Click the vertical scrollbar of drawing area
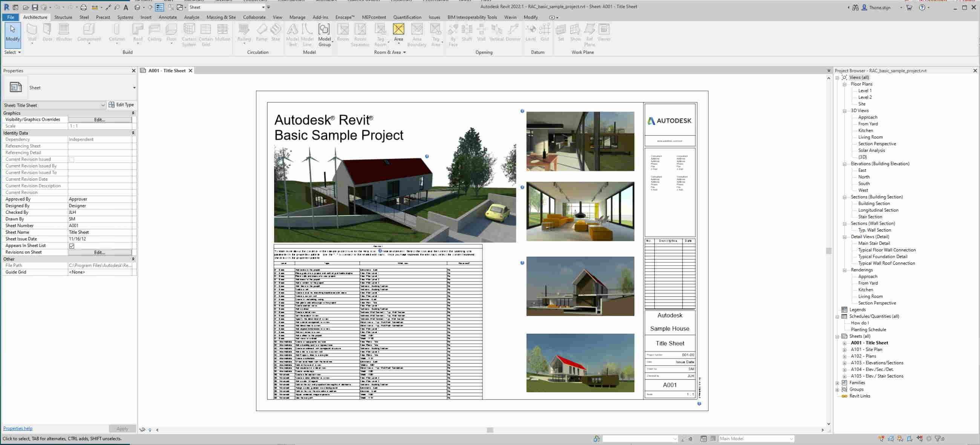The width and height of the screenshot is (980, 445). tap(828, 250)
